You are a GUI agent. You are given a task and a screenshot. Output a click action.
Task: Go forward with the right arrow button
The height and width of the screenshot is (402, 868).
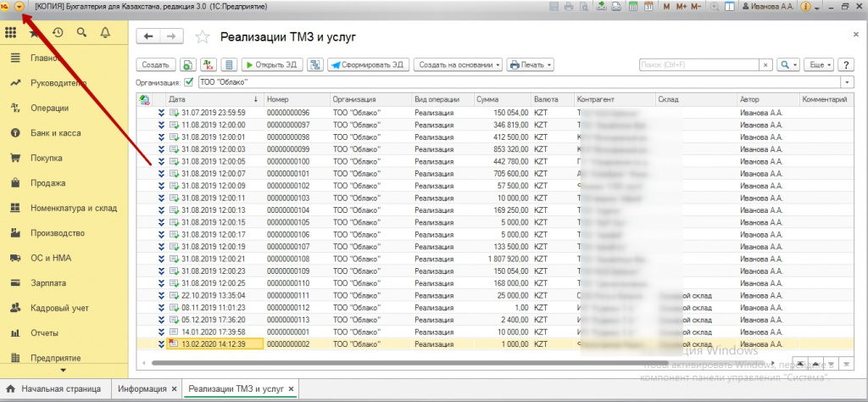click(x=171, y=36)
